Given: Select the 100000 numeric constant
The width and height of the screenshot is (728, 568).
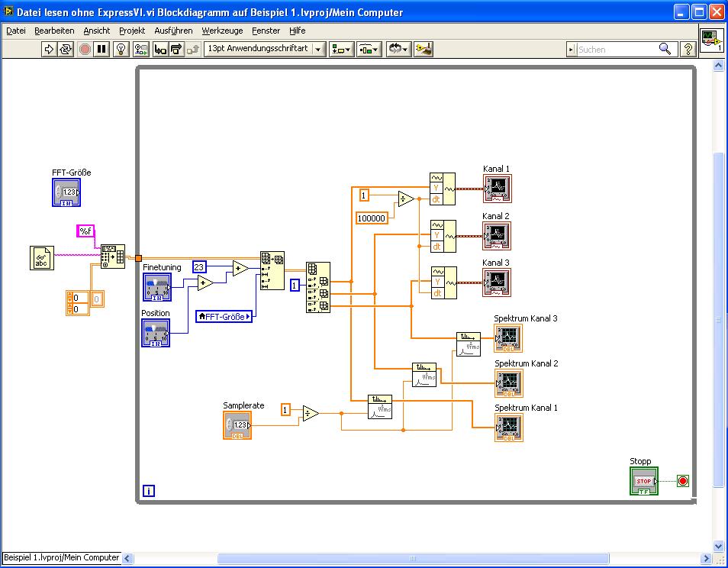Looking at the screenshot, I should [372, 218].
